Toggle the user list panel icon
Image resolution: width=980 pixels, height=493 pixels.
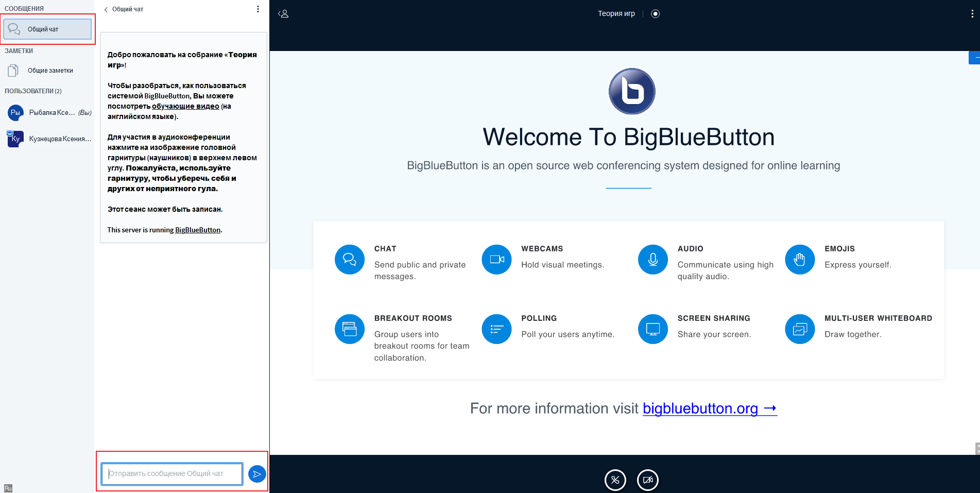click(283, 14)
